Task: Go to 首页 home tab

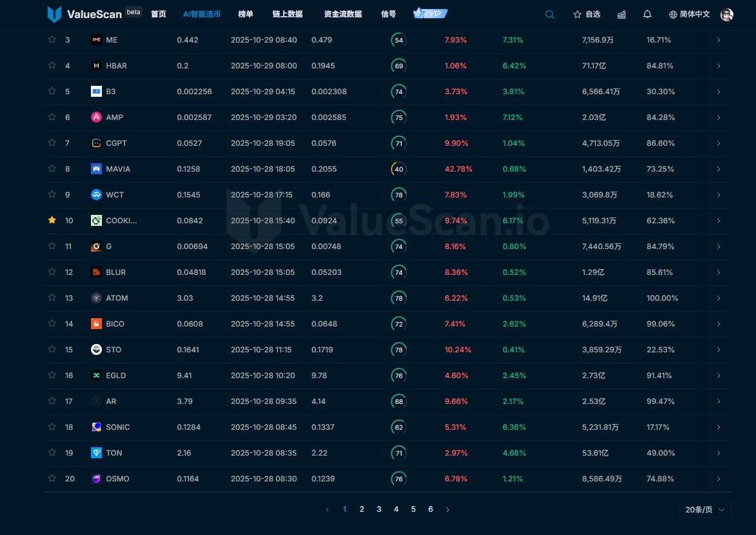Action: tap(158, 14)
